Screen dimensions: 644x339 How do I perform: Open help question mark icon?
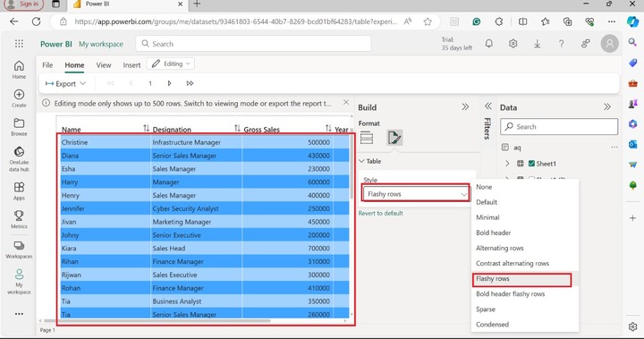click(561, 44)
